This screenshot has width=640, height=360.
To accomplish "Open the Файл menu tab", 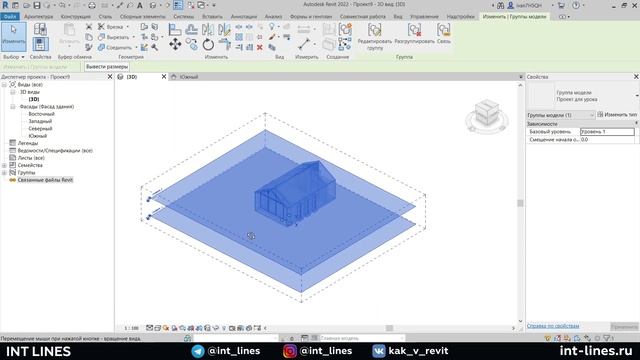I will [x=10, y=17].
